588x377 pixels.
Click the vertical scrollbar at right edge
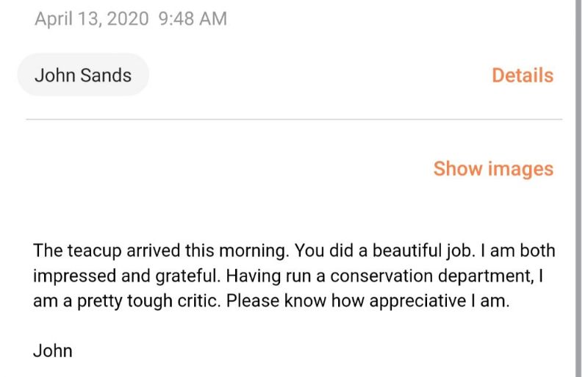[x=578, y=188]
